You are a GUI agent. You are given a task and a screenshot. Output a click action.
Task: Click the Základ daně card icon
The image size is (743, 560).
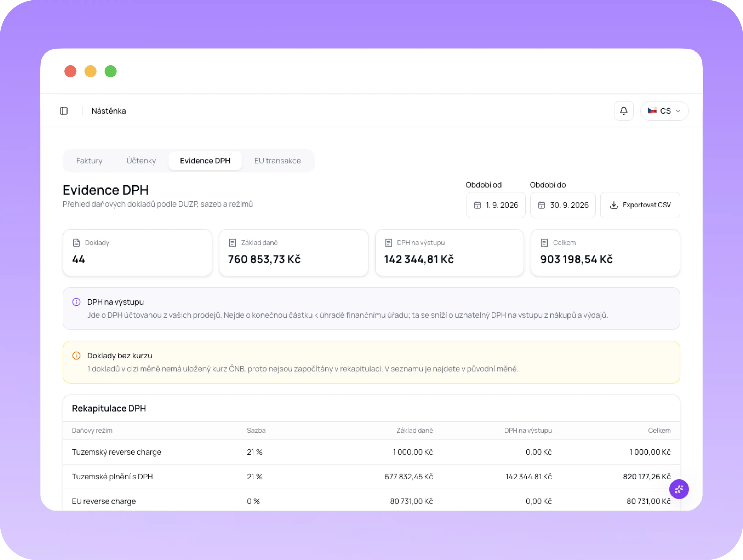(x=233, y=243)
